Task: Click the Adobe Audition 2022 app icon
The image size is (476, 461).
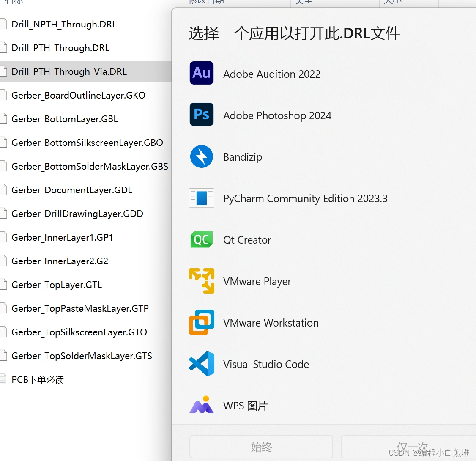Action: tap(202, 73)
